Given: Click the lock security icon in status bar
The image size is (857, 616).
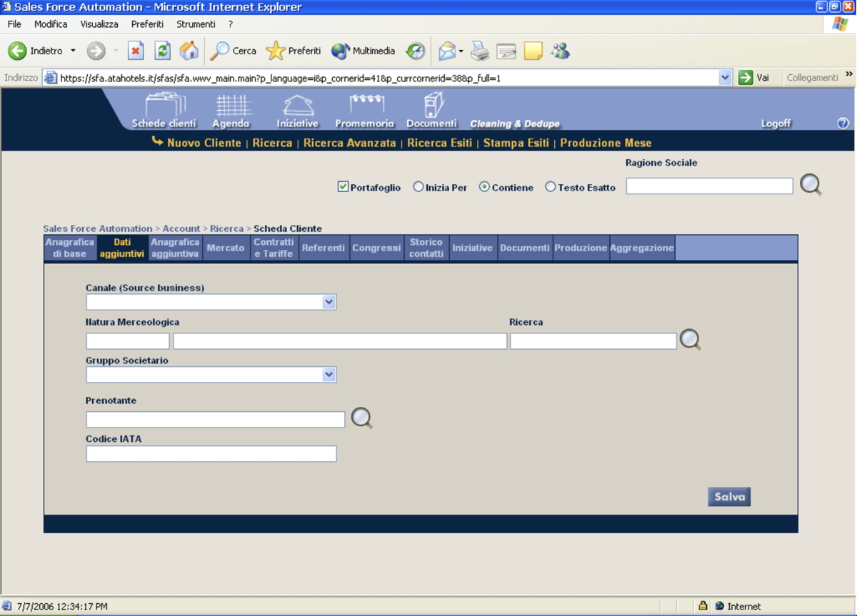Looking at the screenshot, I should point(703,606).
